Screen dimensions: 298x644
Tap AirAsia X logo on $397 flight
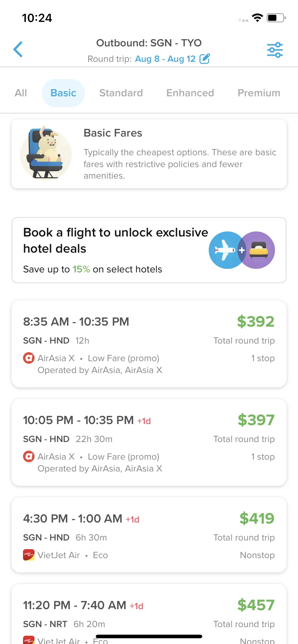click(29, 456)
